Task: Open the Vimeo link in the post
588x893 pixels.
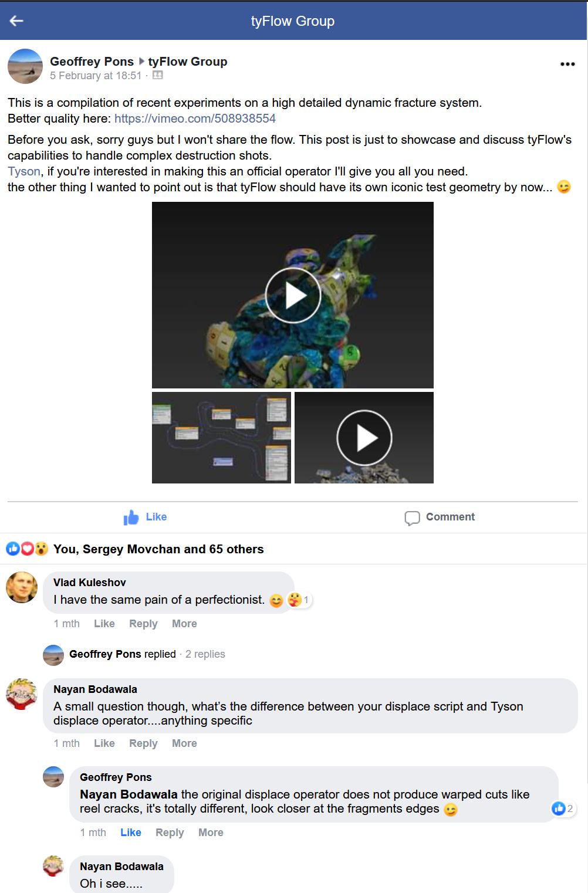Action: pyautogui.click(x=195, y=119)
